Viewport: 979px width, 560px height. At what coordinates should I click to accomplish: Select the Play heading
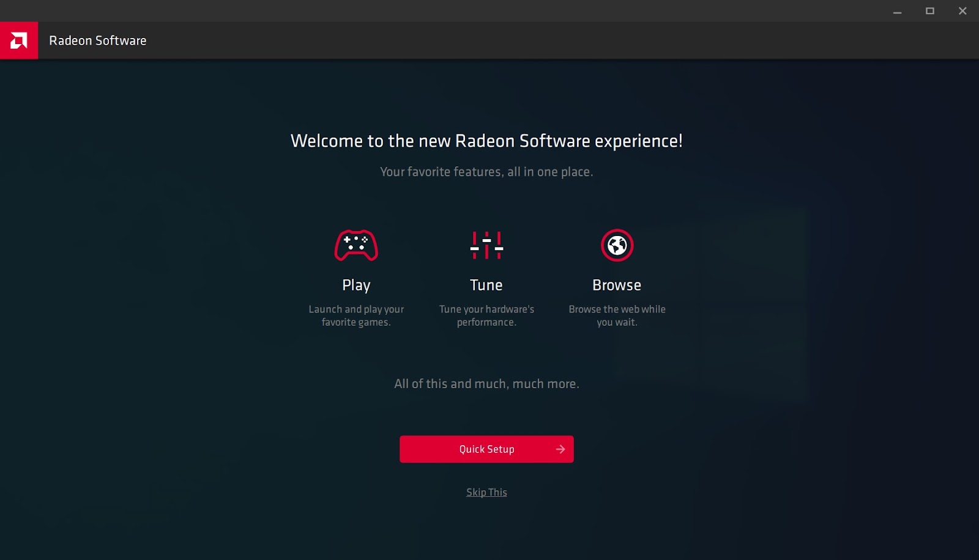tap(356, 286)
